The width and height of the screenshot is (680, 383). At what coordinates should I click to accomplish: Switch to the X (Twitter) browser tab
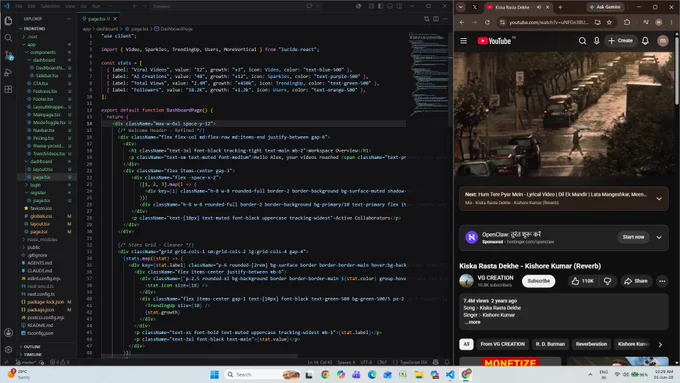click(x=475, y=7)
